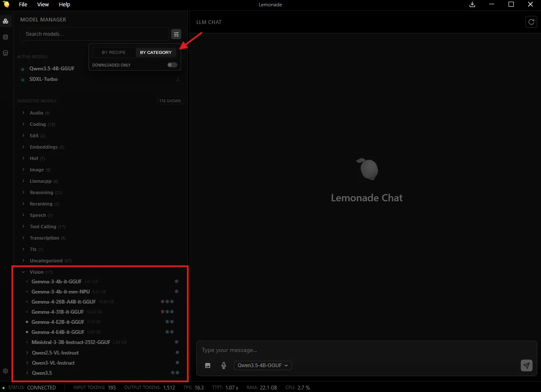Send the message with the paper-plane icon
This screenshot has height=392, width=541.
tap(527, 365)
